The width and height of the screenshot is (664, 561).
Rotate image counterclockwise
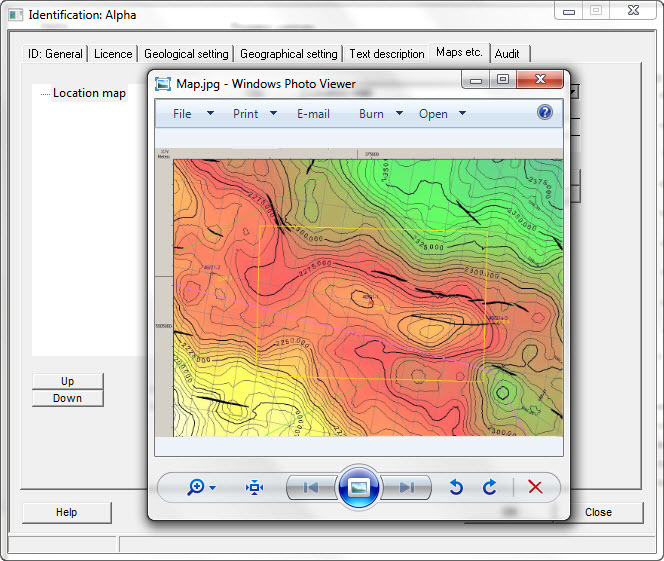[x=456, y=487]
